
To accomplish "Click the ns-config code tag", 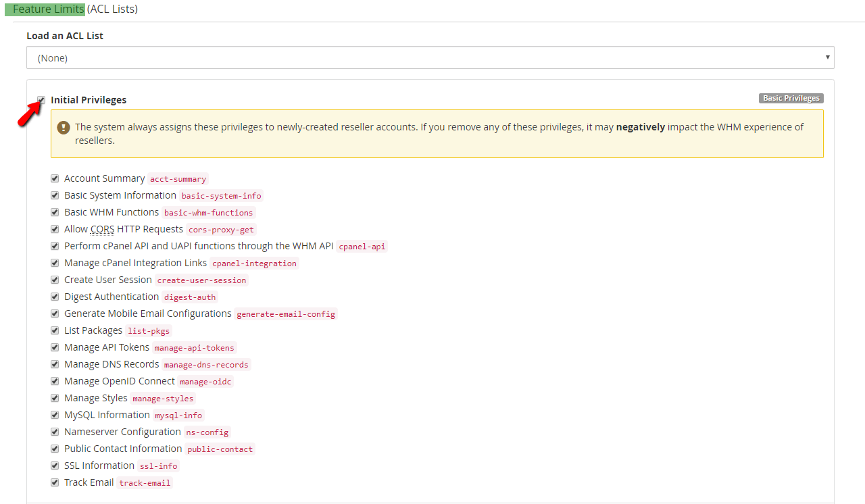I will coord(207,432).
